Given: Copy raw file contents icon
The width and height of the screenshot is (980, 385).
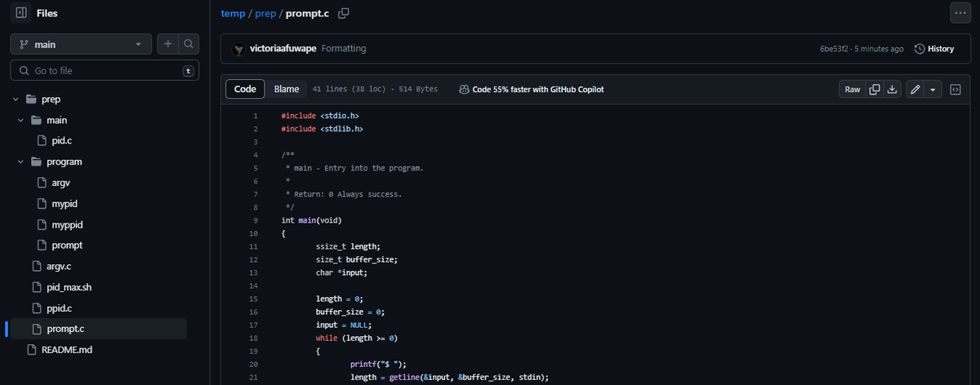Looking at the screenshot, I should click(875, 89).
